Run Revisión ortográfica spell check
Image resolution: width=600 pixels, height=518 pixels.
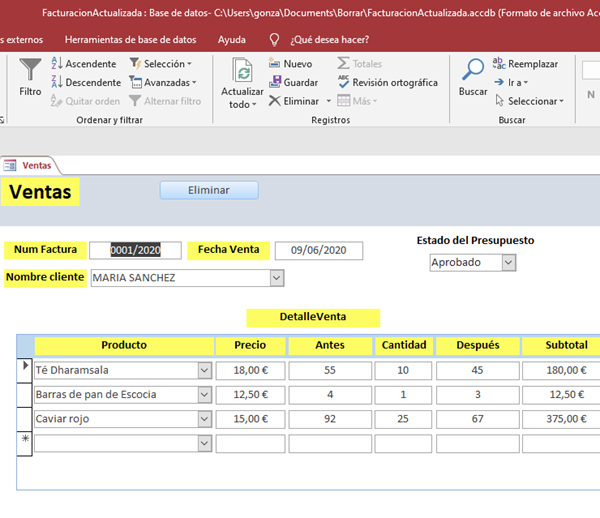point(387,82)
